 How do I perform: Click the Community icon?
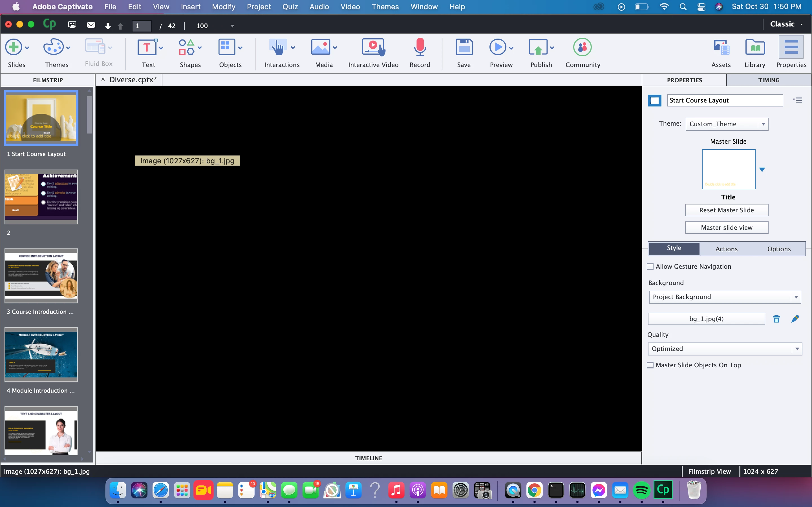[x=582, y=48]
